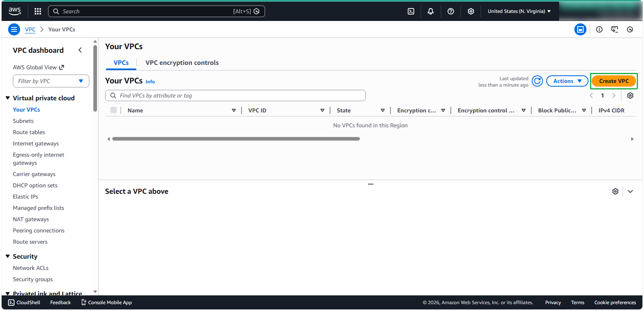Open Subnets in the sidebar

pos(23,121)
